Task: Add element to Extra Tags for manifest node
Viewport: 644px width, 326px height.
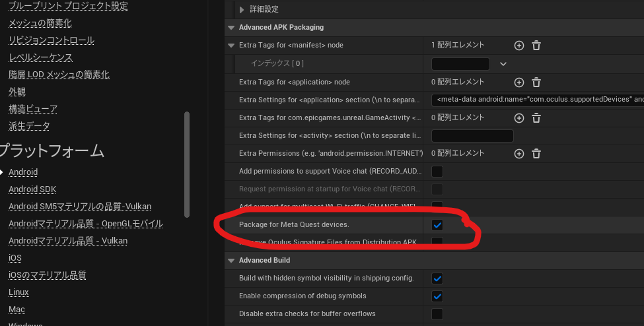Action: click(x=519, y=46)
